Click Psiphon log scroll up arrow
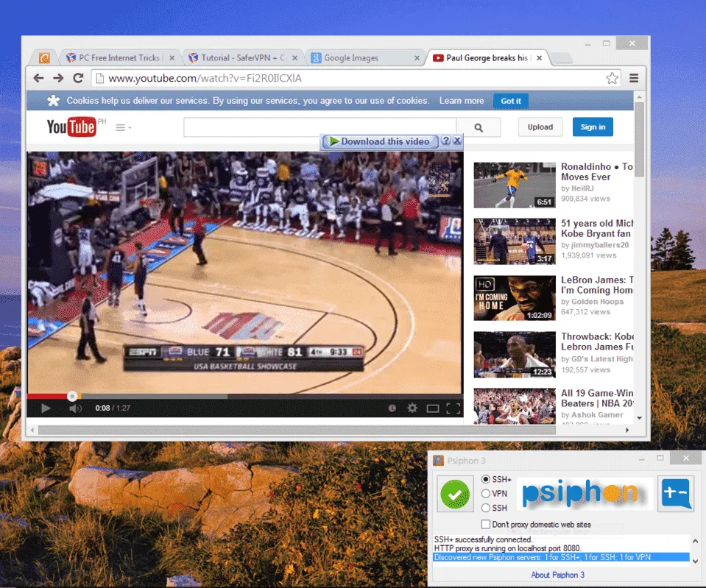 (x=695, y=541)
